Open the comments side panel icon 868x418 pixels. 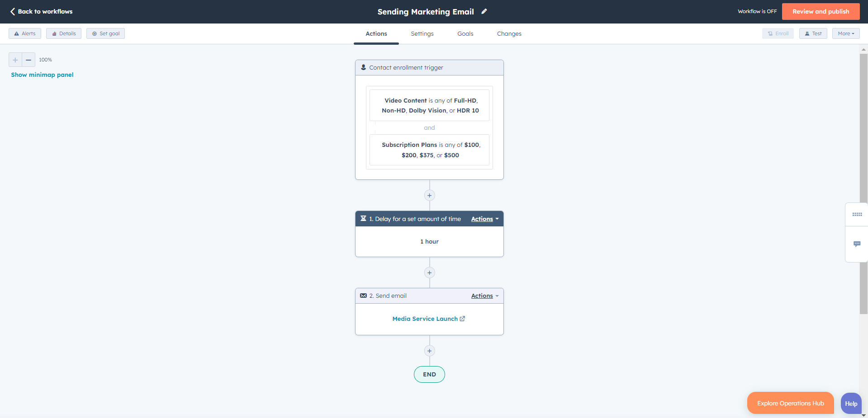click(x=857, y=244)
